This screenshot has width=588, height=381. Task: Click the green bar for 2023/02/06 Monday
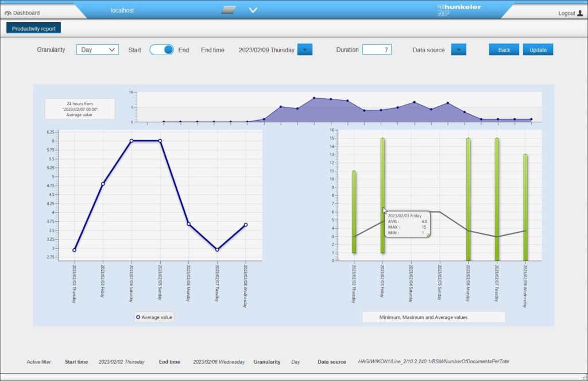(469, 199)
